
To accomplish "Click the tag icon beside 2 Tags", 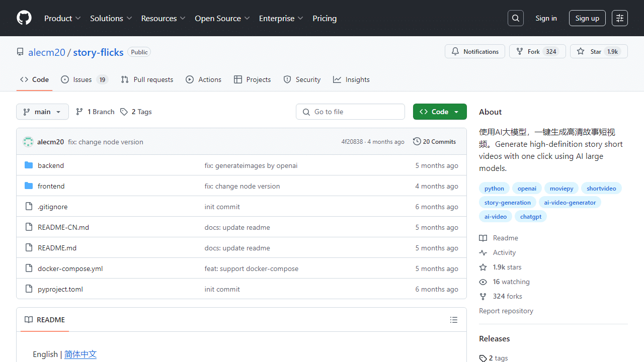I will (x=124, y=112).
